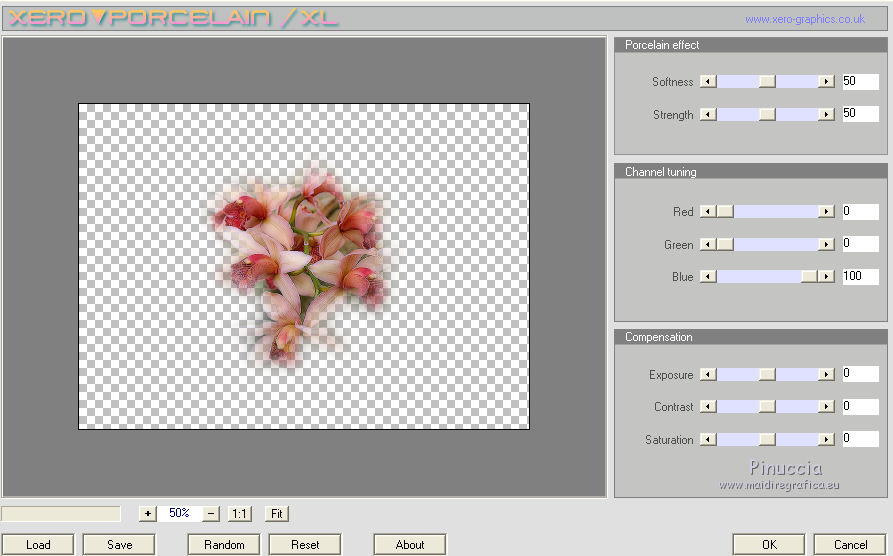The image size is (893, 556).
Task: Click the Strength value field
Action: pyautogui.click(x=861, y=113)
